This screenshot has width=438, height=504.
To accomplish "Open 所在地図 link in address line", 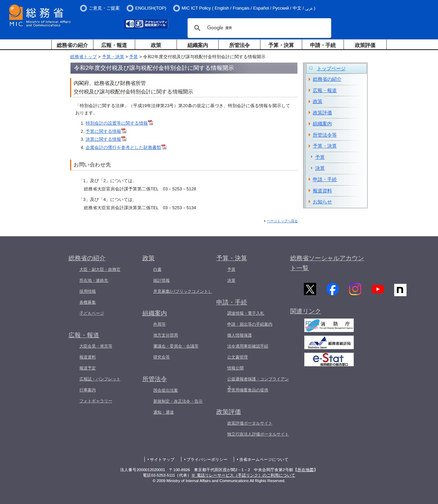I will (306, 470).
